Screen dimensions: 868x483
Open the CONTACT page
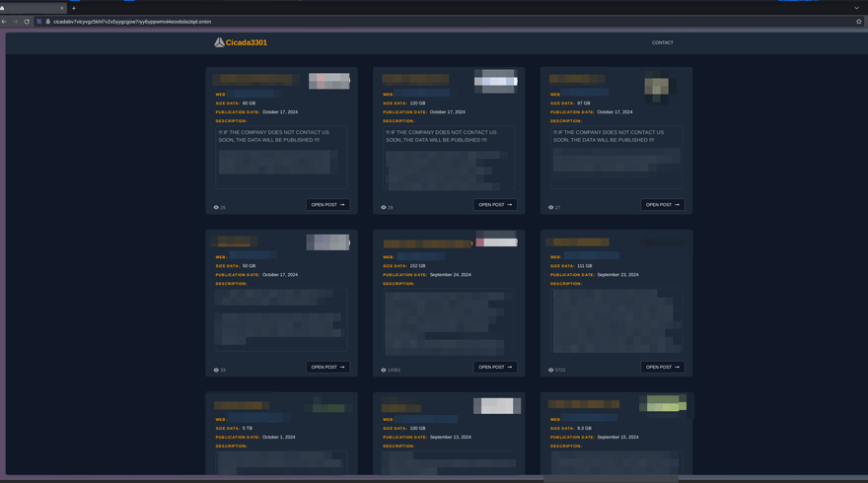pyautogui.click(x=662, y=42)
